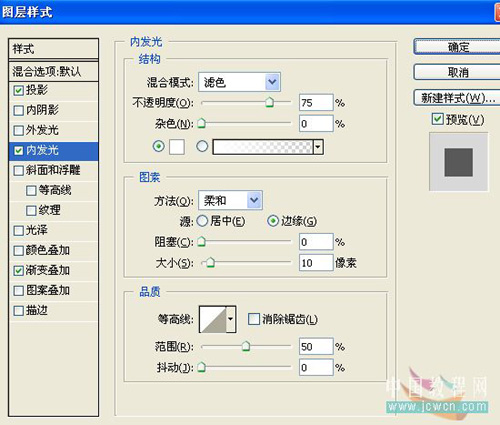
Task: Toggle the 预览 preview checkbox
Action: (x=437, y=119)
